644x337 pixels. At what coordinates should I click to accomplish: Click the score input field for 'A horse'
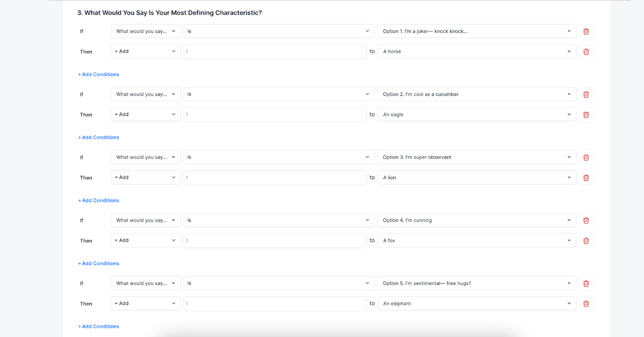coord(275,52)
